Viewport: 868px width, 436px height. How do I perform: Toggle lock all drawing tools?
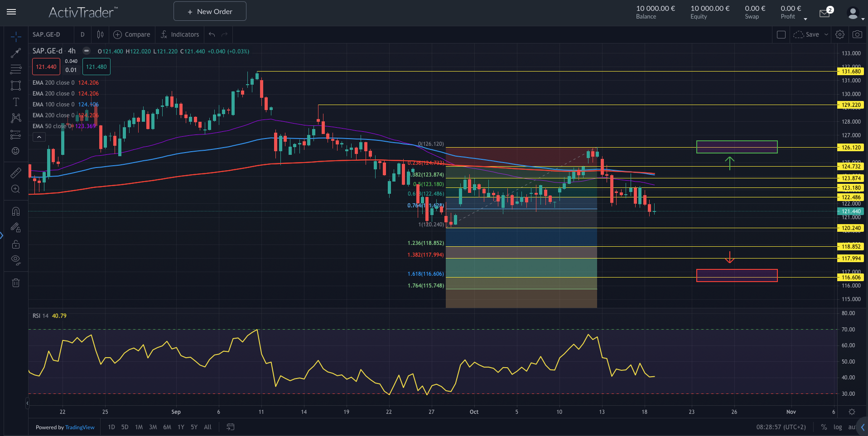[16, 244]
